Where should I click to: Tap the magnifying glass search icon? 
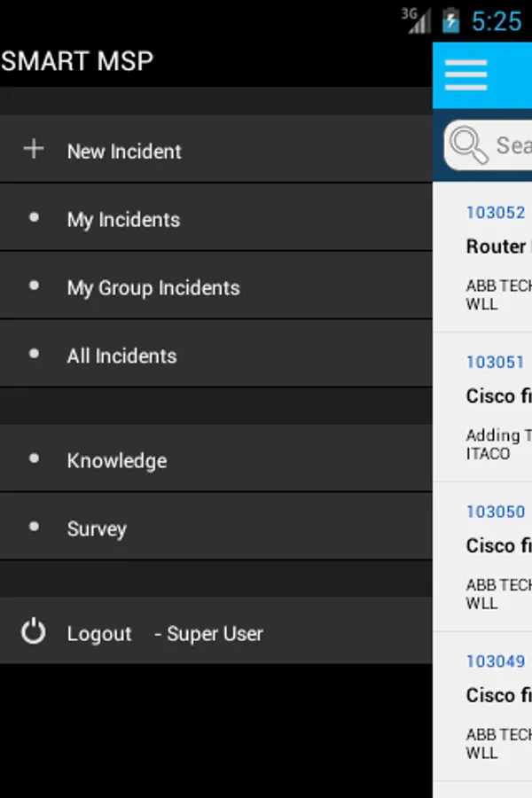coord(468,145)
